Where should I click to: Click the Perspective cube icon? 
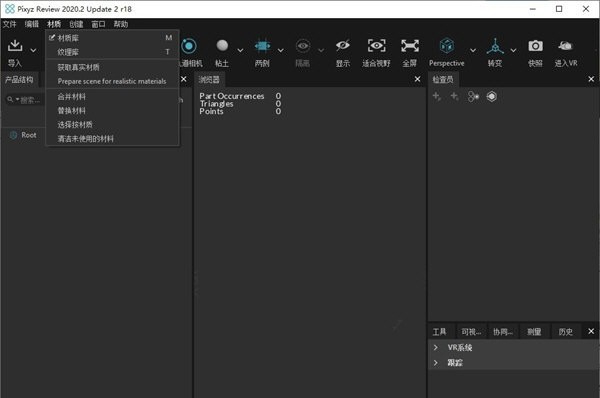click(x=447, y=46)
